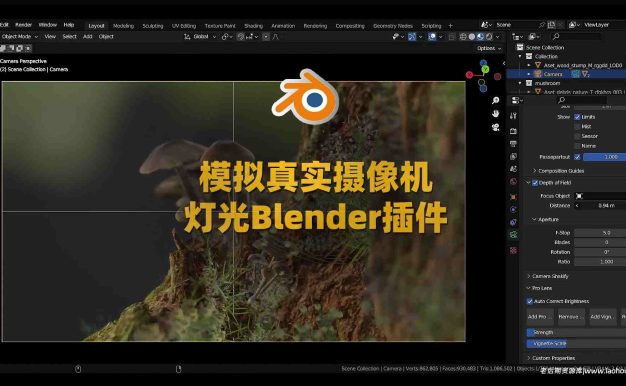Toggle camera view icon in viewport
Viewport: 626px width, 386px height.
(x=495, y=127)
